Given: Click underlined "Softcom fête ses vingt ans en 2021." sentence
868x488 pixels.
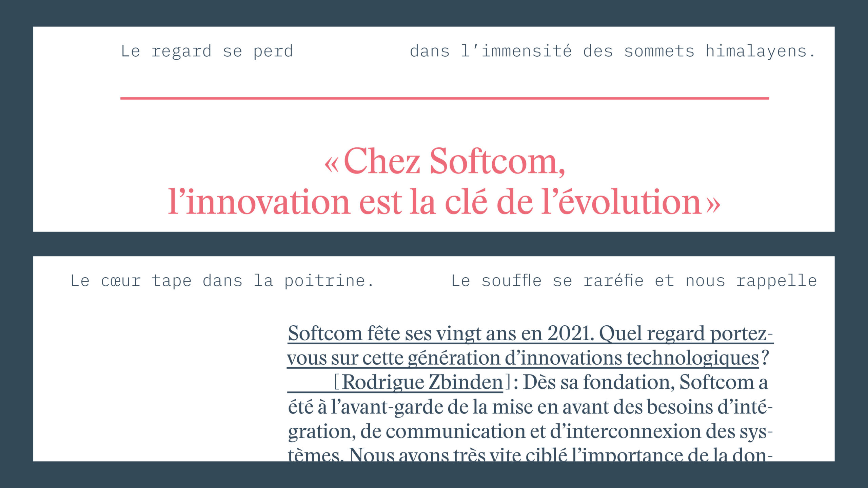Looking at the screenshot, I should click(x=441, y=333).
